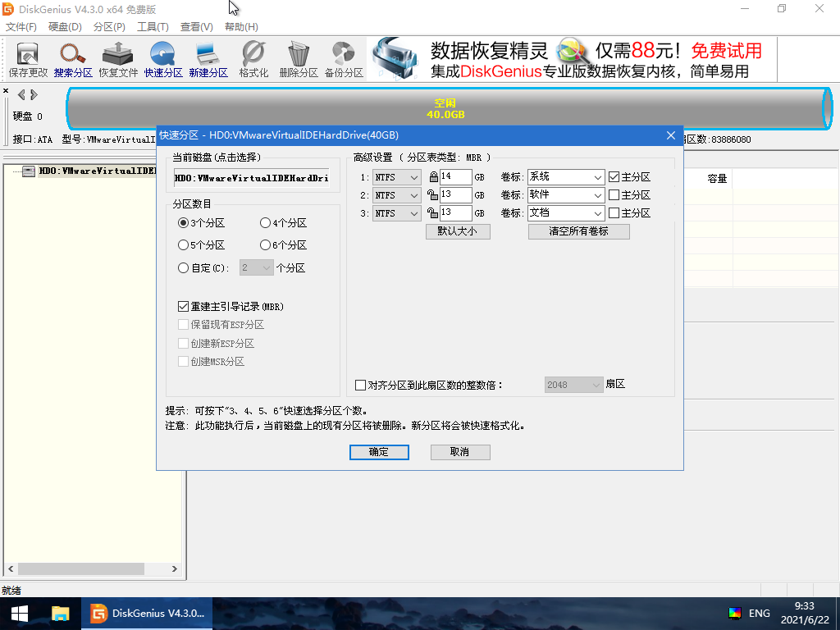Click the previous disk arrow icon

[x=21, y=95]
